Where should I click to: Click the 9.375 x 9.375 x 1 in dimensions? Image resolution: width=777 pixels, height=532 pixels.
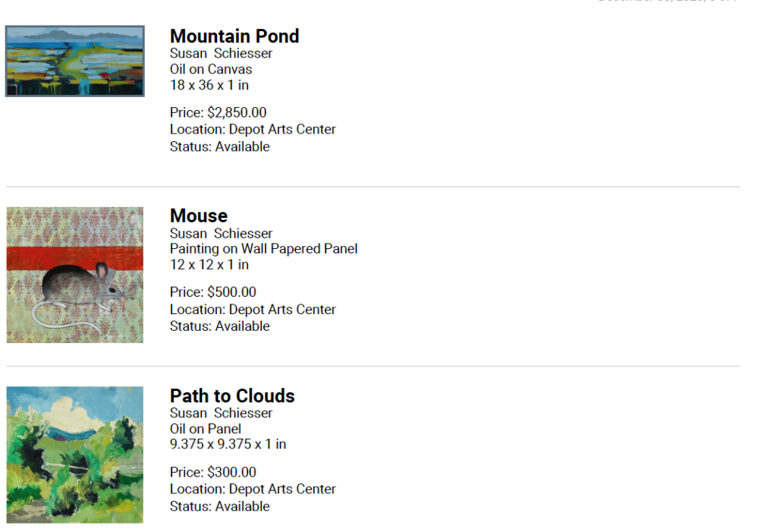click(x=228, y=444)
